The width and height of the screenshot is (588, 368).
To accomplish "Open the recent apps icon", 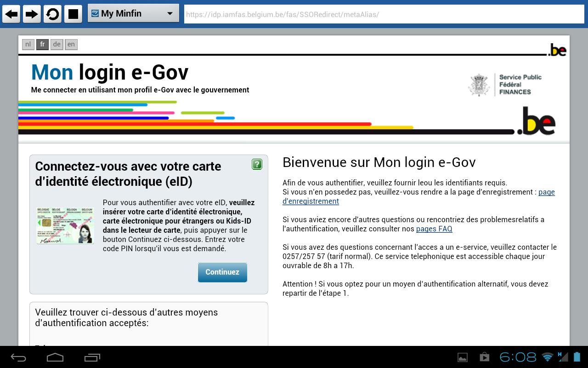I will click(x=92, y=357).
